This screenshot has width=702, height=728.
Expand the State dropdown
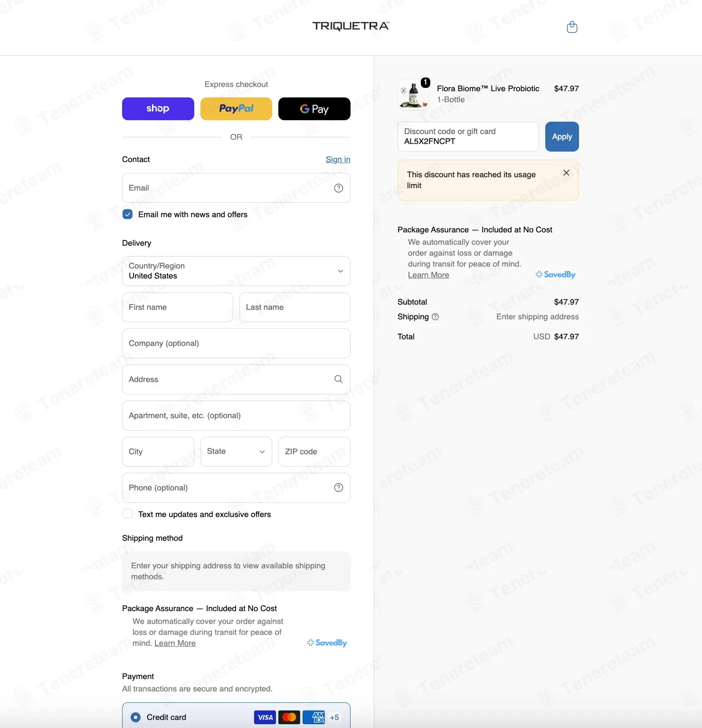[x=236, y=451]
